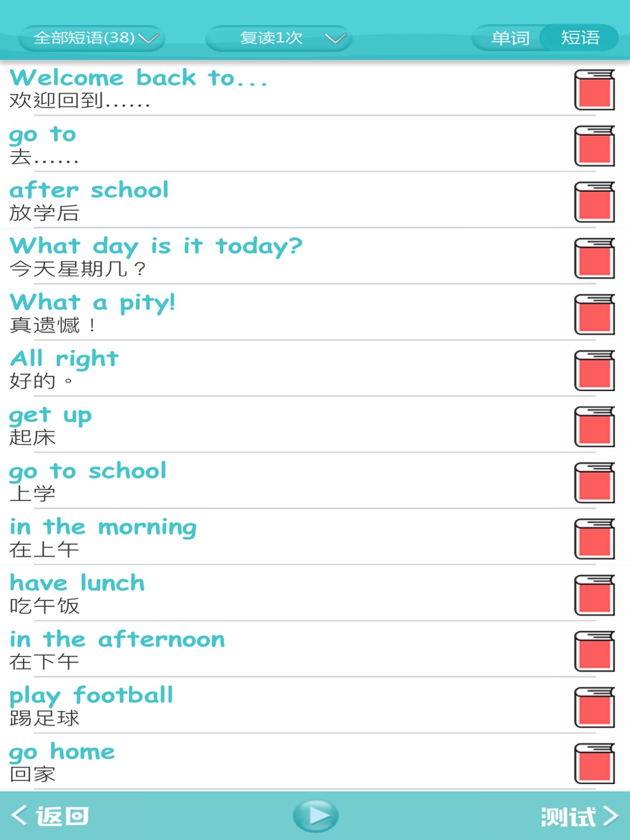
Task: Tap the red book icon beside 'Welcome back to...'
Action: [595, 90]
